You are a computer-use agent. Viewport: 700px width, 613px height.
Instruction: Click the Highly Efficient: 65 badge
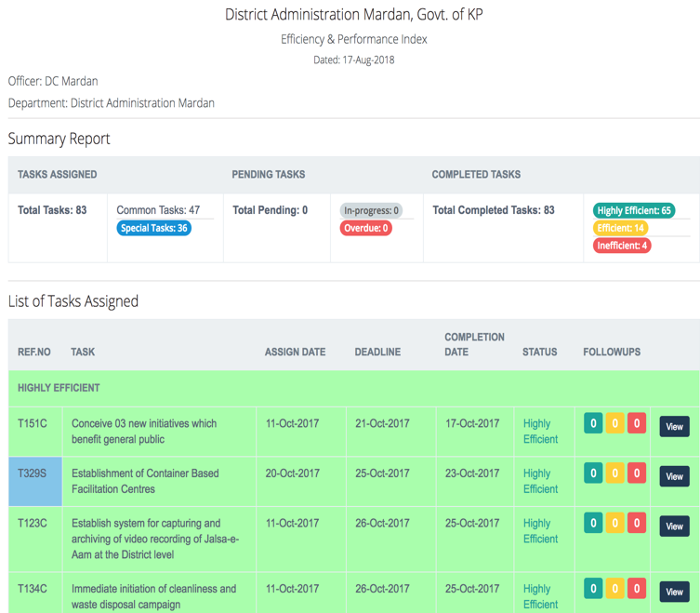(x=634, y=211)
